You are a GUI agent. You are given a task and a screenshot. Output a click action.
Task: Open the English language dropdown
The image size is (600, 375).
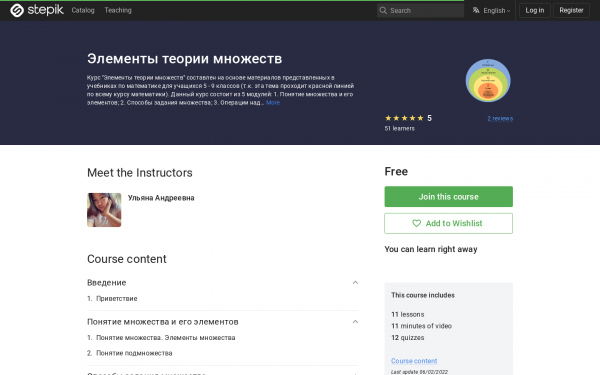click(x=496, y=10)
